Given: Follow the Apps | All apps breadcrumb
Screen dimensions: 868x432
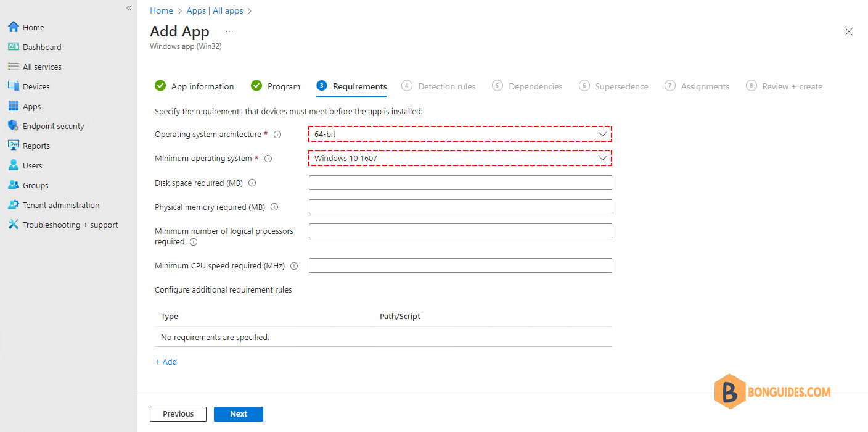Looking at the screenshot, I should pos(215,10).
